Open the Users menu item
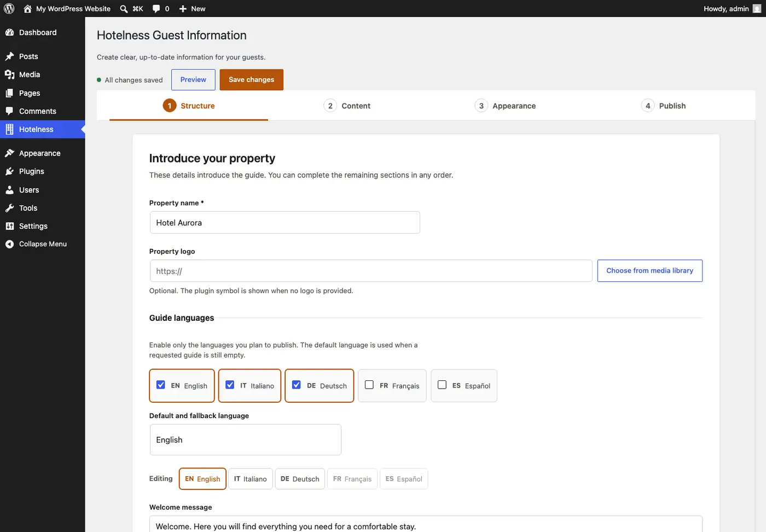766x532 pixels. tap(43, 190)
